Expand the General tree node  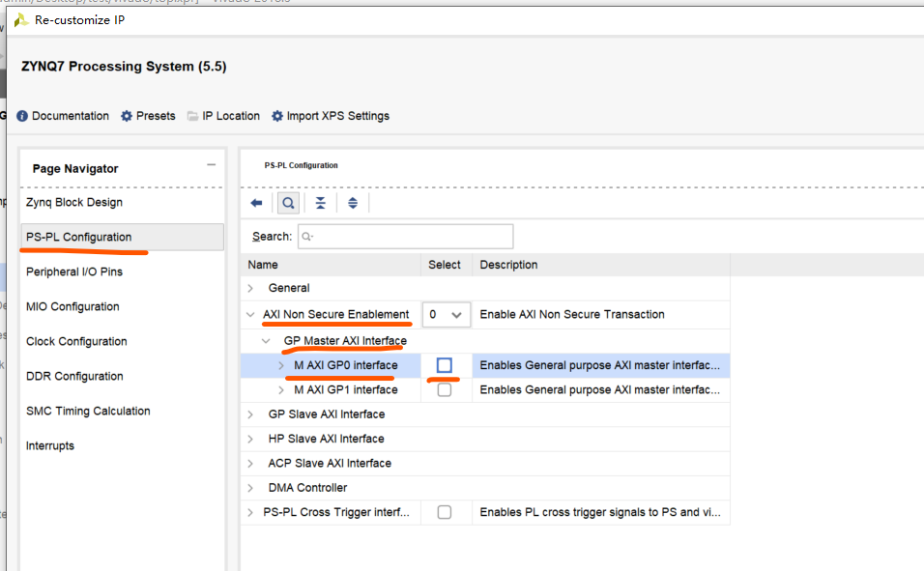(251, 288)
